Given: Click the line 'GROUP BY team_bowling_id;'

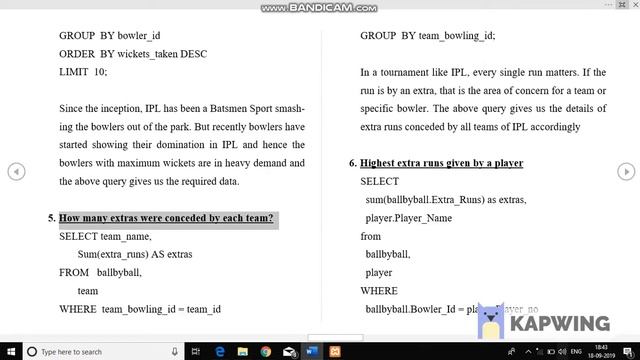Looking at the screenshot, I should coord(428,36).
